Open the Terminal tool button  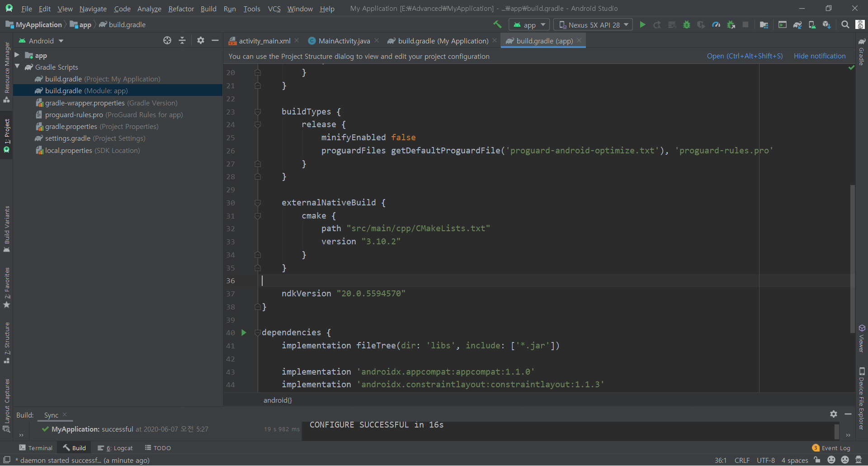[36, 448]
